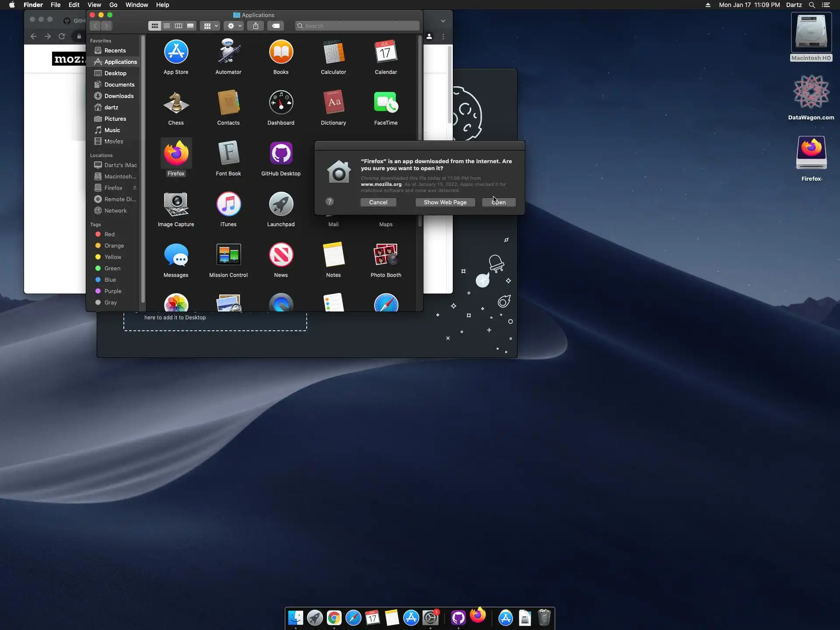The image size is (840, 630).
Task: Open the Go menu
Action: click(113, 5)
